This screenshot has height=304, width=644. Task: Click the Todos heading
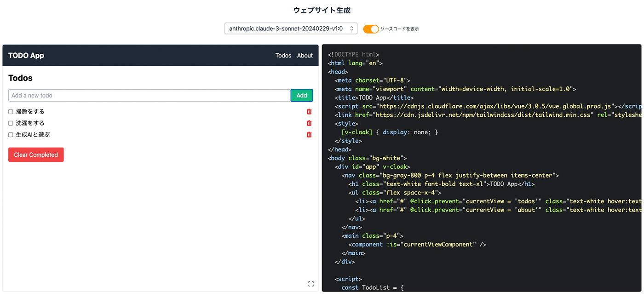tap(20, 78)
